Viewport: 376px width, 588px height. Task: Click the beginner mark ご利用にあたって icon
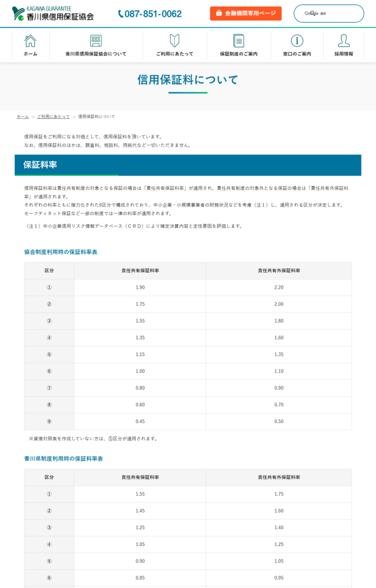click(x=175, y=40)
